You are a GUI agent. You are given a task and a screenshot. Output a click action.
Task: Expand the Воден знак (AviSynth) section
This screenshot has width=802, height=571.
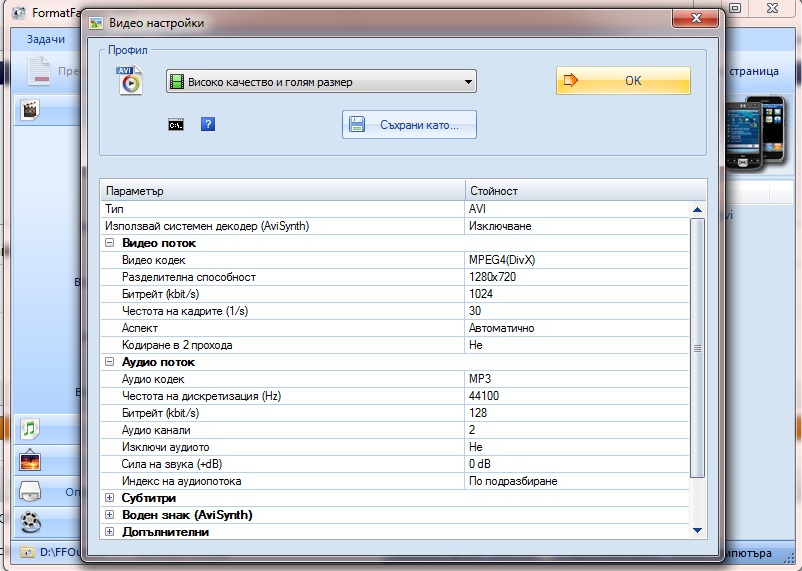(110, 515)
